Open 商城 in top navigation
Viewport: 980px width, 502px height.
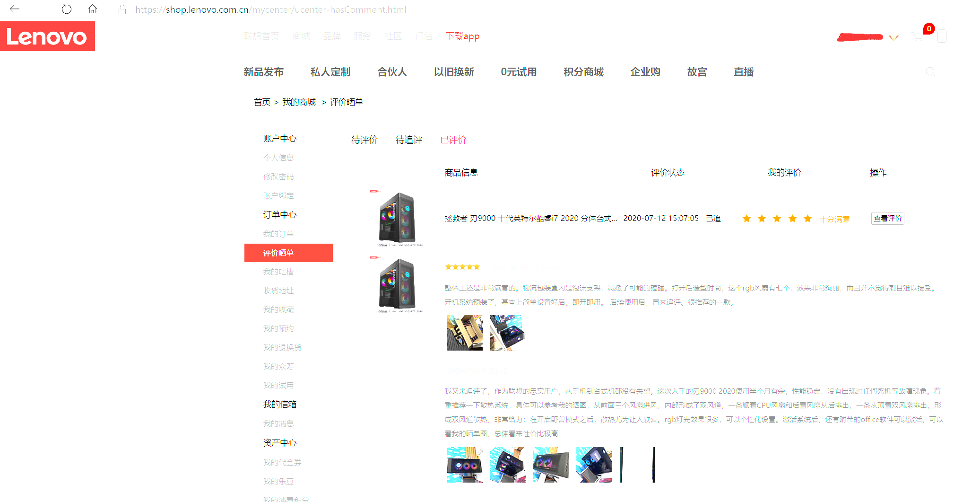(301, 36)
